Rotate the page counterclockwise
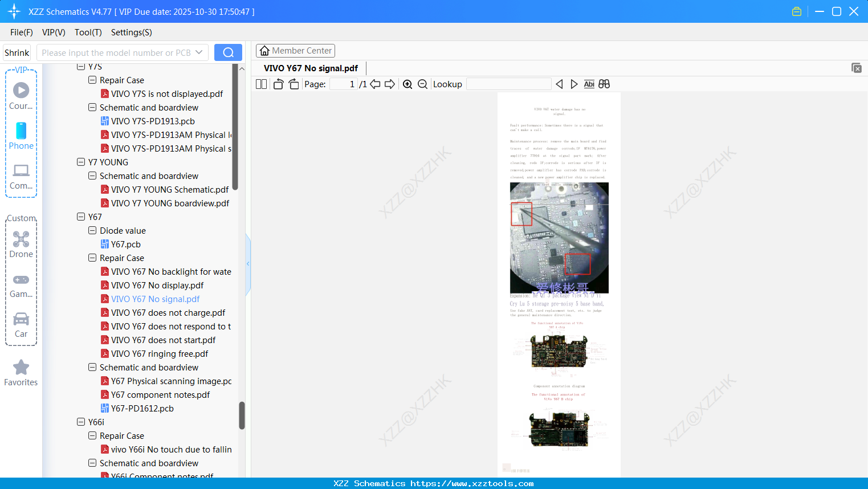The height and width of the screenshot is (489, 868). click(279, 84)
